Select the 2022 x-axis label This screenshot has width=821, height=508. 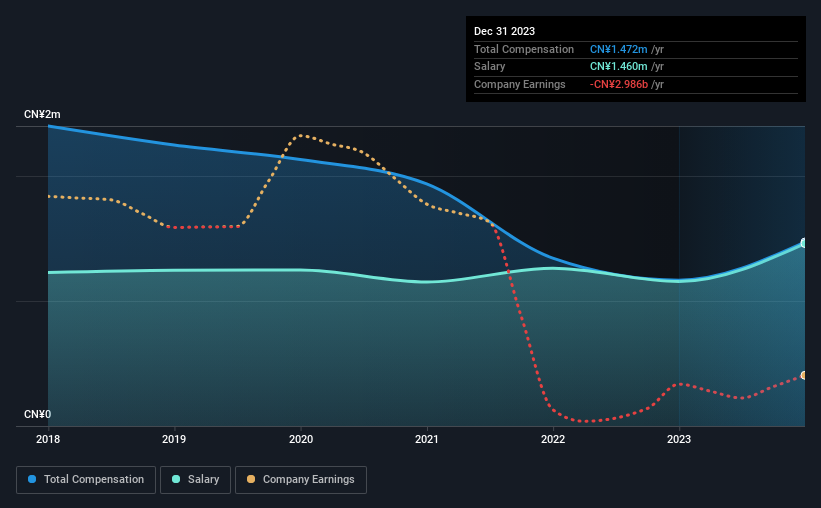coord(553,439)
